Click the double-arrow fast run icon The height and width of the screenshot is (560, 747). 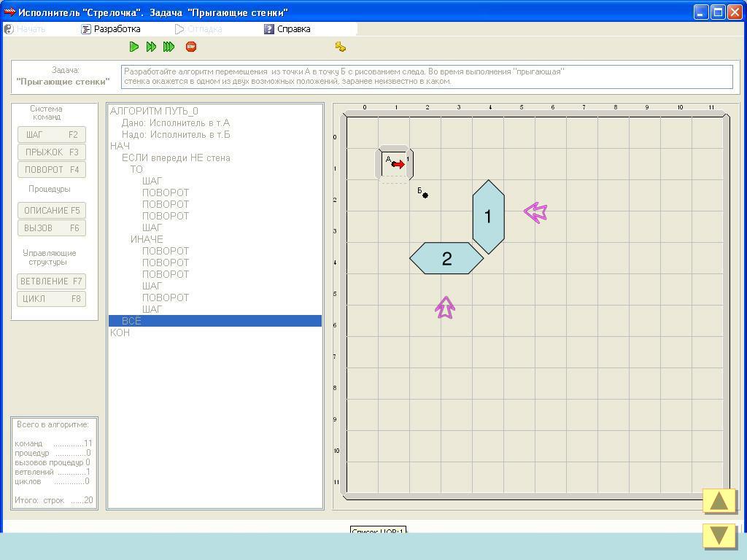point(151,47)
